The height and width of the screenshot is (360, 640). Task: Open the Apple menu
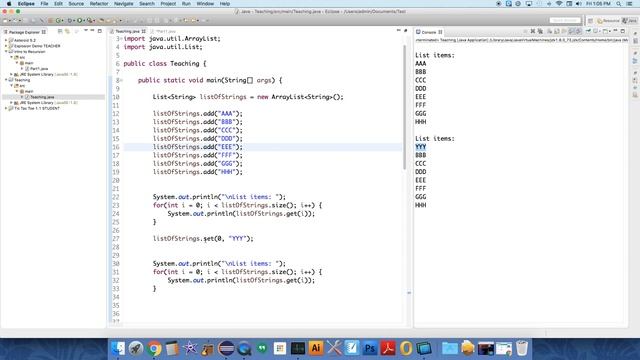[x=9, y=4]
